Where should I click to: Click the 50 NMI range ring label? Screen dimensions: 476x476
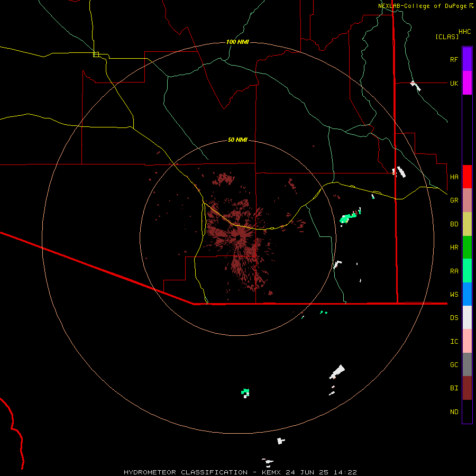coord(237,140)
